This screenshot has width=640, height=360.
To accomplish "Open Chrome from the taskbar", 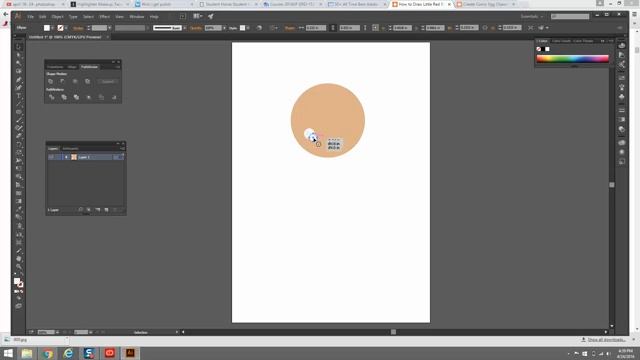I will 48,353.
